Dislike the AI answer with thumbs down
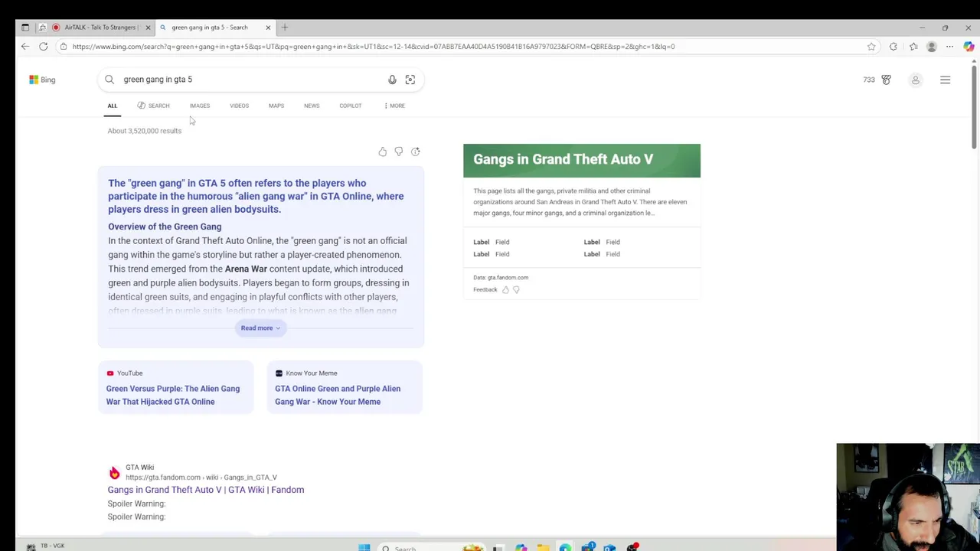Image resolution: width=980 pixels, height=551 pixels. 399,152
